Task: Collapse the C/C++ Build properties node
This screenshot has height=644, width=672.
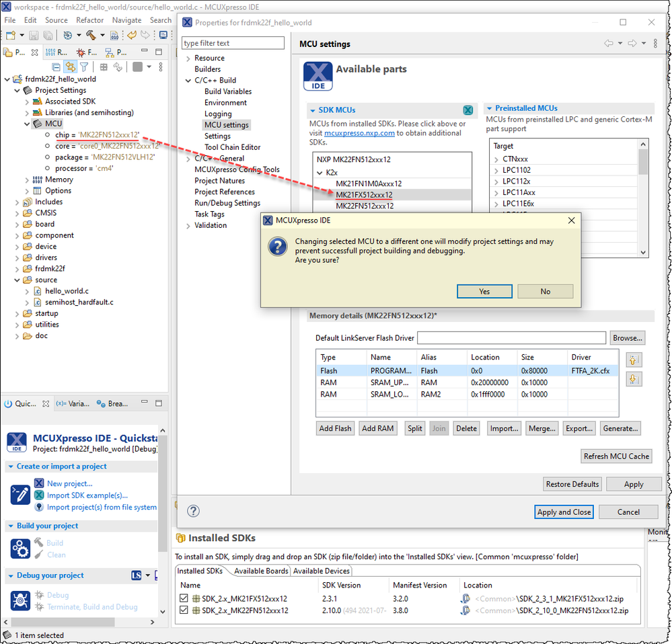Action: click(x=188, y=81)
